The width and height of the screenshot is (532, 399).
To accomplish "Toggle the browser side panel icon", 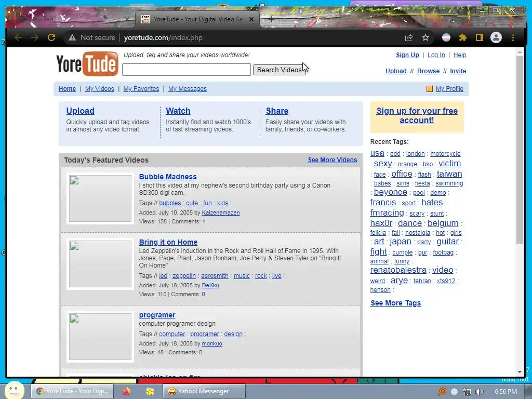I will click(x=479, y=37).
